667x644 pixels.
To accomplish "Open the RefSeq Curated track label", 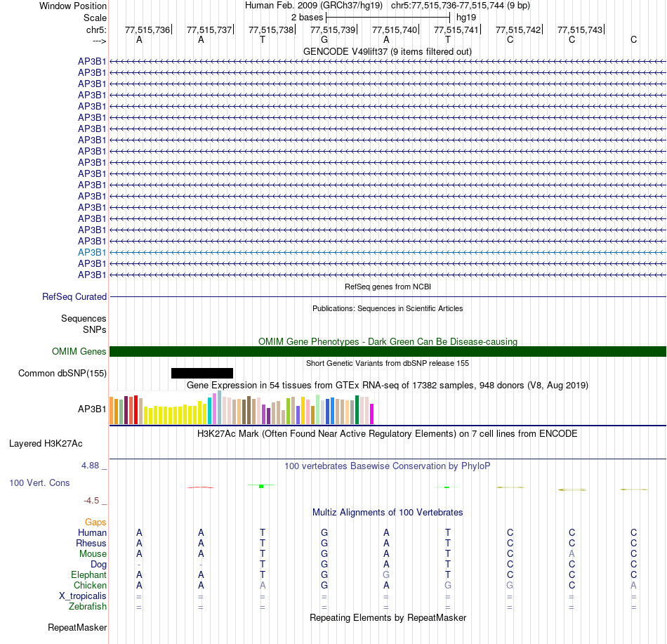I will coord(74,296).
